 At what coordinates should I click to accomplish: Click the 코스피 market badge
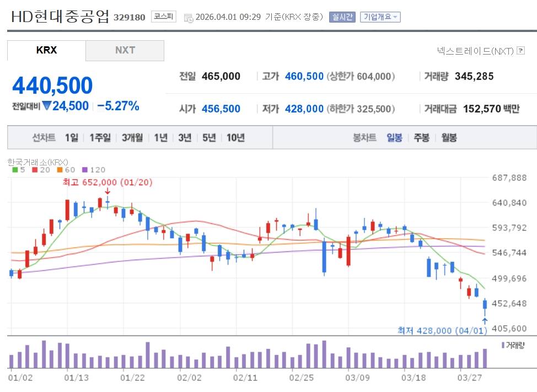point(163,17)
